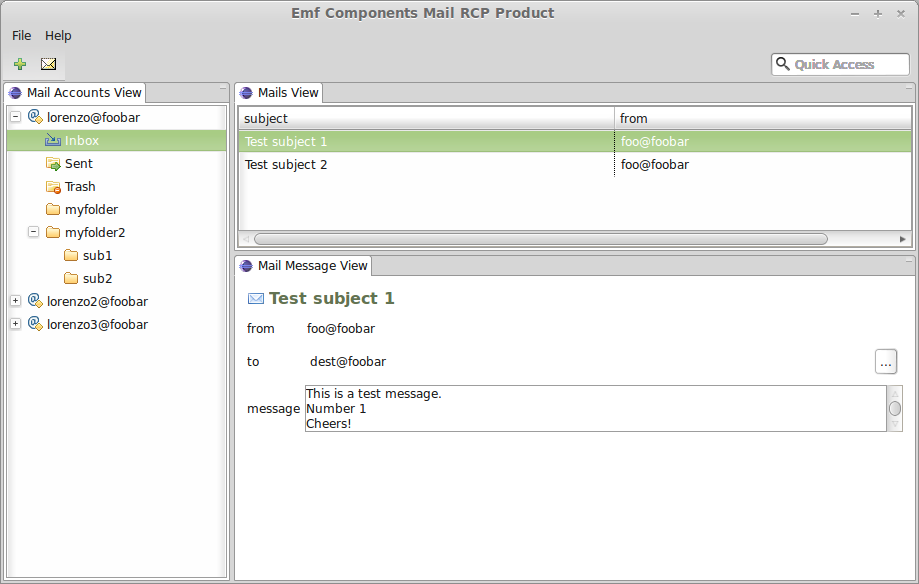Select the Inbox folder icon
Viewport: 919px width, 584px height.
(x=53, y=140)
